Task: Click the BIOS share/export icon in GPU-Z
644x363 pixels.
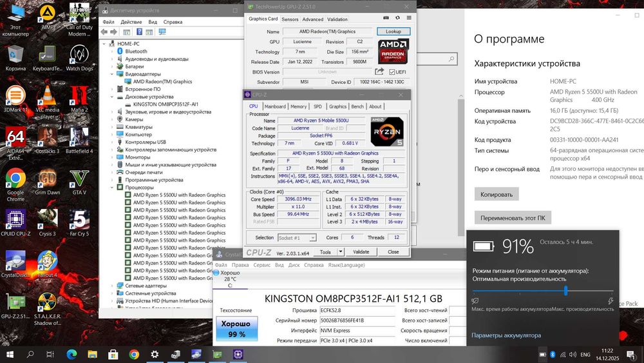Action: pyautogui.click(x=379, y=72)
